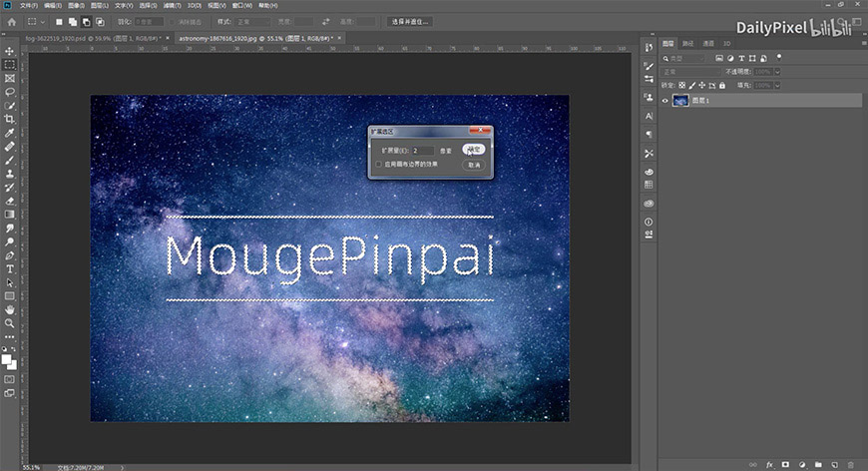
Task: Select the Brush tool
Action: 9,160
